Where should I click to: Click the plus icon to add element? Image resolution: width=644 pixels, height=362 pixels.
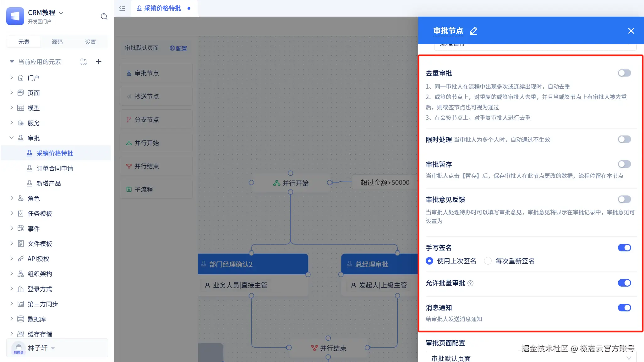[99, 62]
